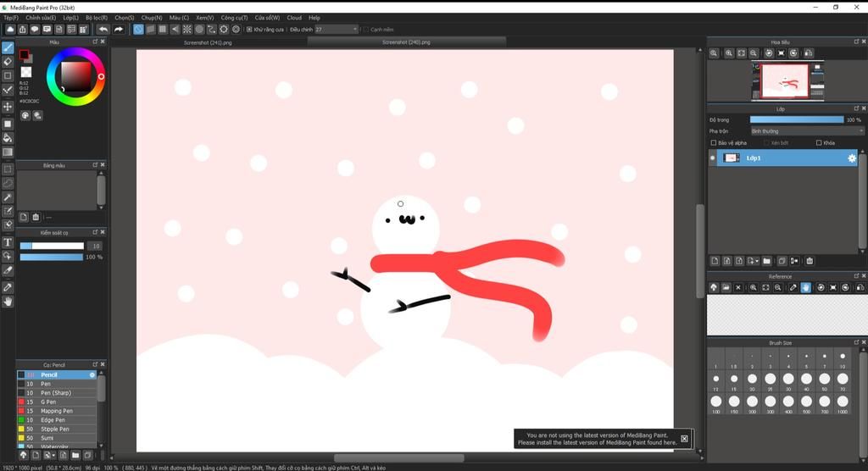Select the Move tool

click(x=8, y=106)
